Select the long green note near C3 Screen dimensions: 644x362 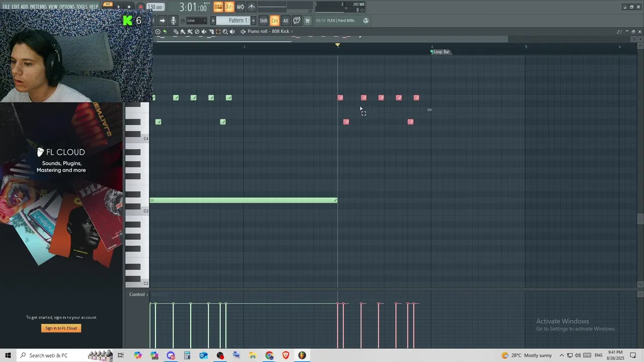point(244,201)
